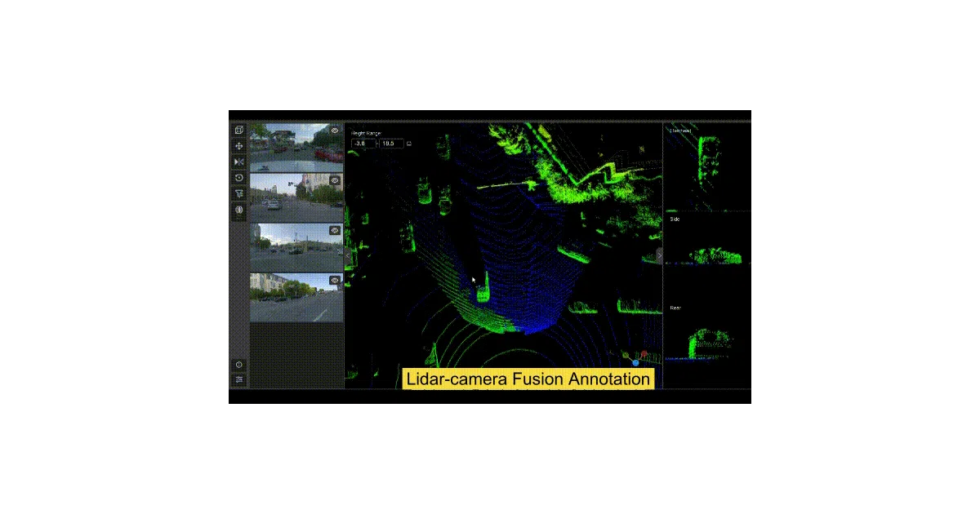Click the Height Range maximum field
This screenshot has width=980, height=514.
click(x=392, y=144)
